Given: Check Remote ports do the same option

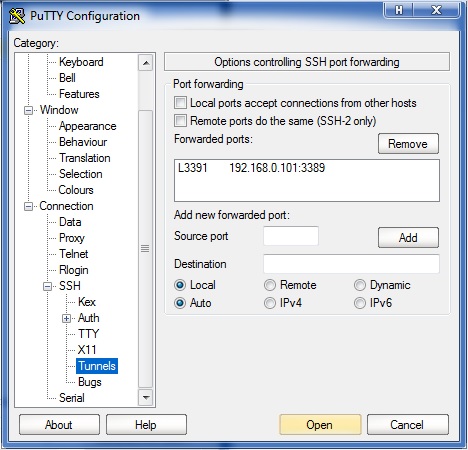Looking at the screenshot, I should tap(180, 120).
